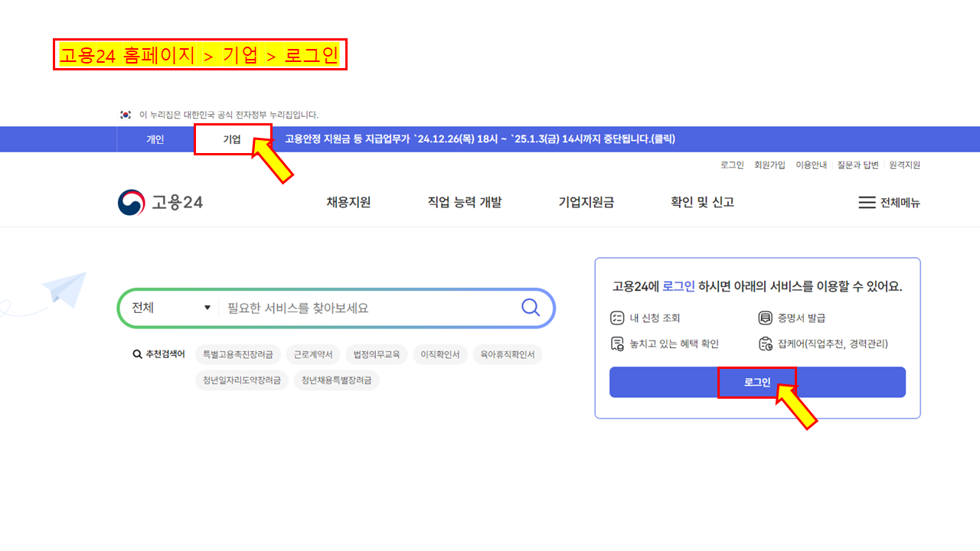Open the 확인 및 신고 menu
Image resolution: width=980 pixels, height=551 pixels.
click(702, 202)
